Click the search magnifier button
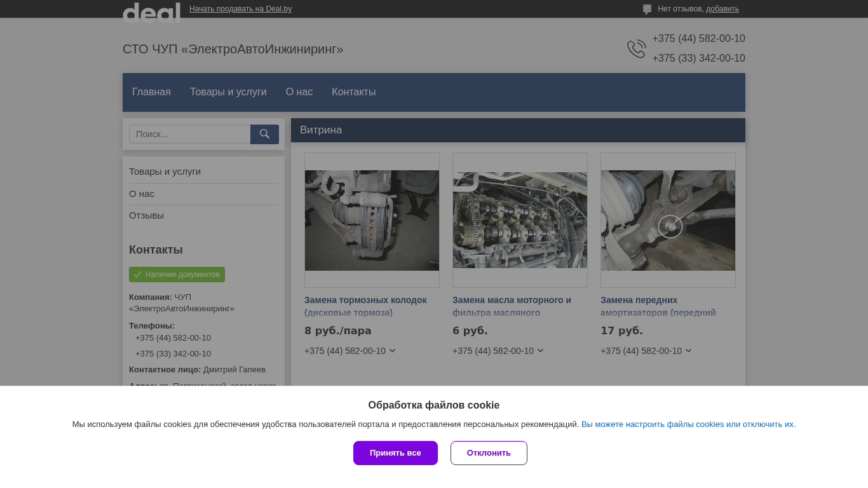Viewport: 868px width, 488px height. [x=264, y=134]
